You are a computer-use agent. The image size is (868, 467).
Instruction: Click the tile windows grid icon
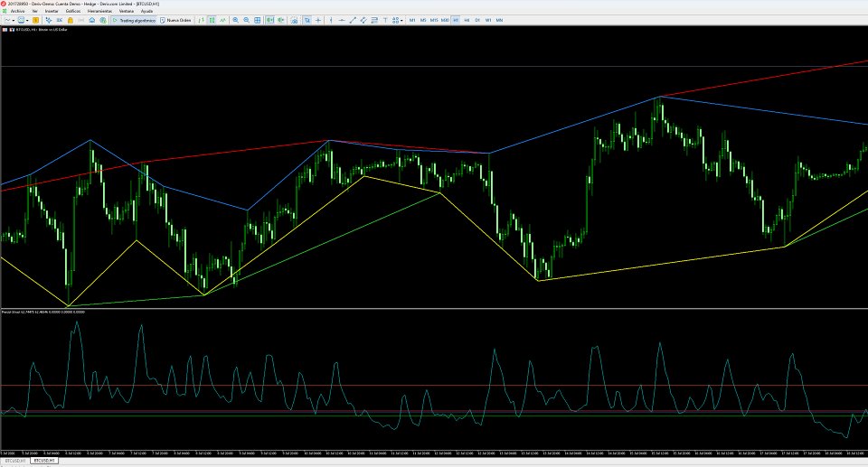pyautogui.click(x=258, y=20)
